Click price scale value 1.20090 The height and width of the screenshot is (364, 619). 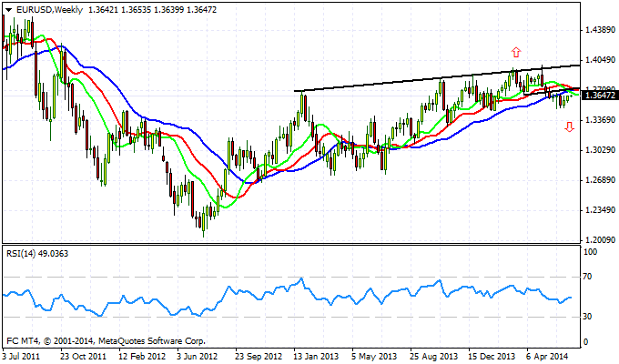(x=601, y=240)
